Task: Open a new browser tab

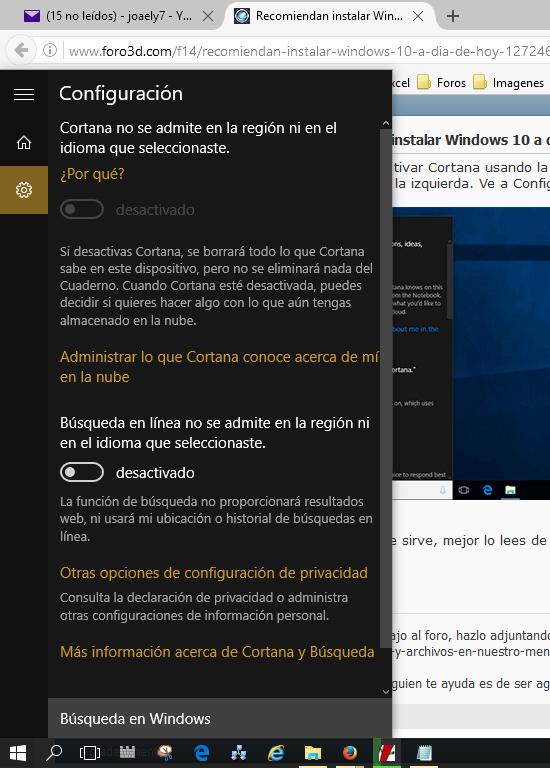Action: click(x=453, y=16)
